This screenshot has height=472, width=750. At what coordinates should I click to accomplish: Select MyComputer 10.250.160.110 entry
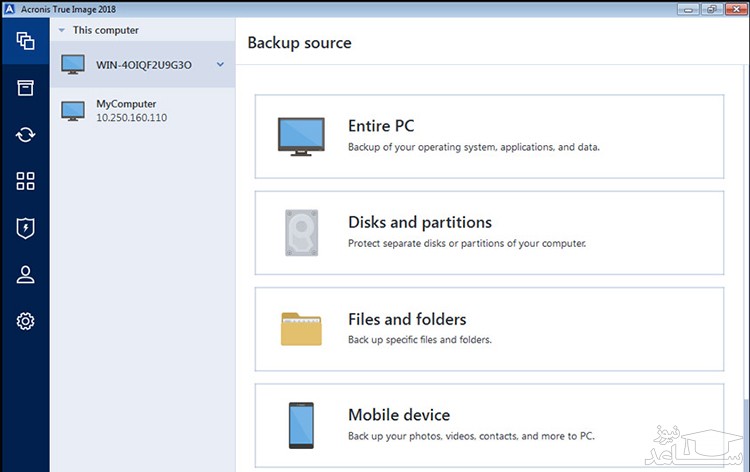(x=130, y=110)
